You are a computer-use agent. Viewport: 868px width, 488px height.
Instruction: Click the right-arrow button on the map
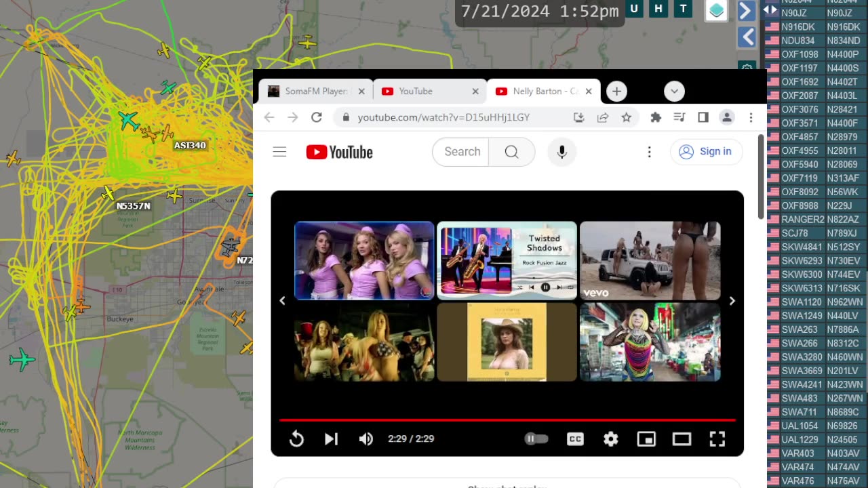pyautogui.click(x=745, y=10)
